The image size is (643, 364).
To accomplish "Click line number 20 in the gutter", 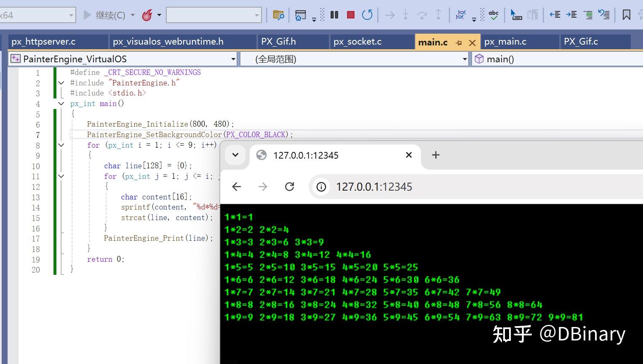I will [x=36, y=270].
